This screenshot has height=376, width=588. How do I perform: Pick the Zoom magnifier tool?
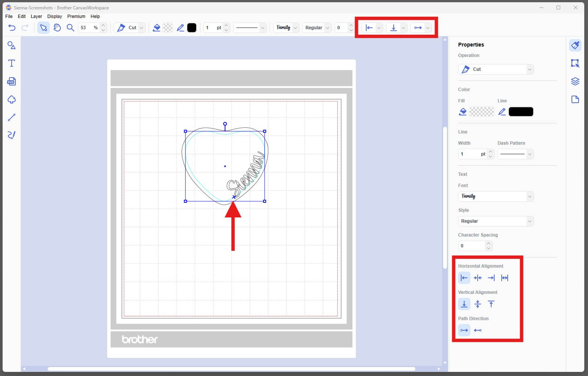pos(70,27)
